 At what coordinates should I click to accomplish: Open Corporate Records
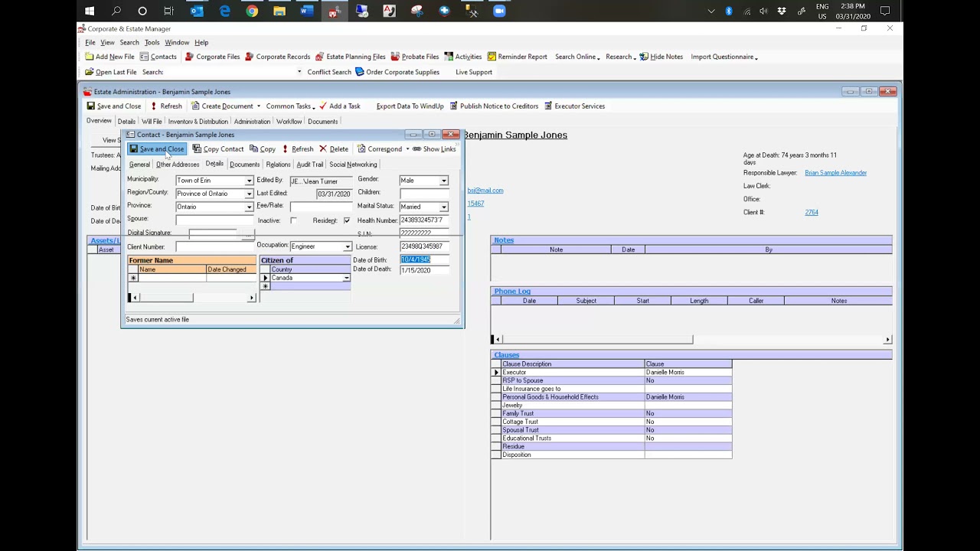coord(277,57)
